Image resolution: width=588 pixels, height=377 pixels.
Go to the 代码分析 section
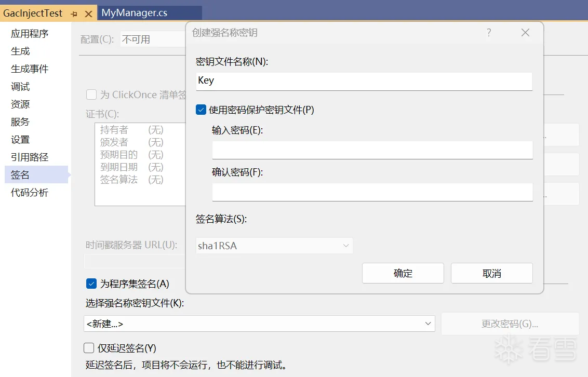[29, 193]
